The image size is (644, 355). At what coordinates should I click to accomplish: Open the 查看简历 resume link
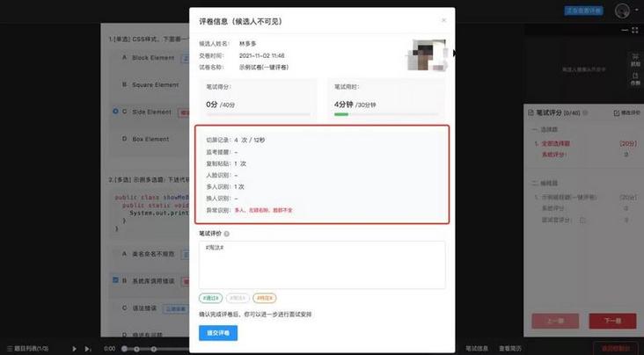pos(510,349)
